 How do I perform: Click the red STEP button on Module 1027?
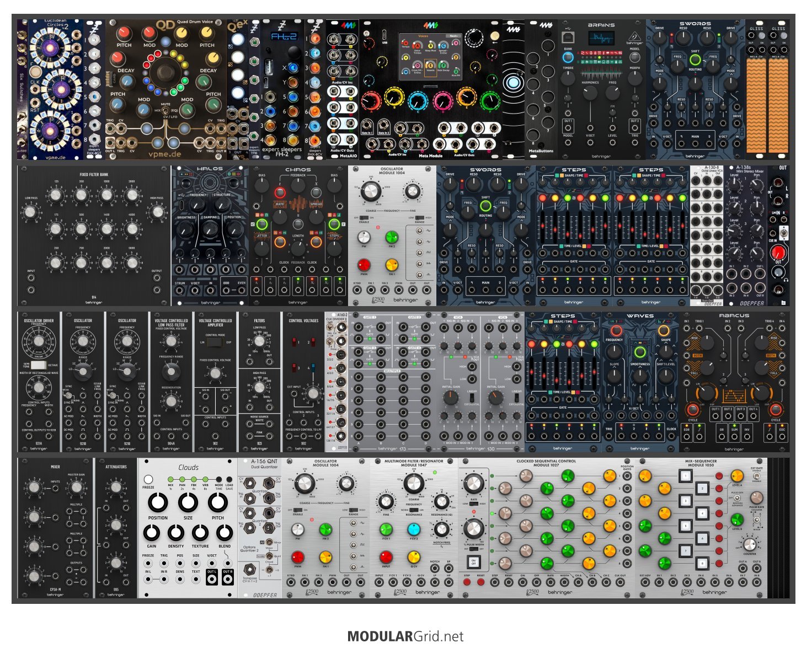click(x=467, y=582)
